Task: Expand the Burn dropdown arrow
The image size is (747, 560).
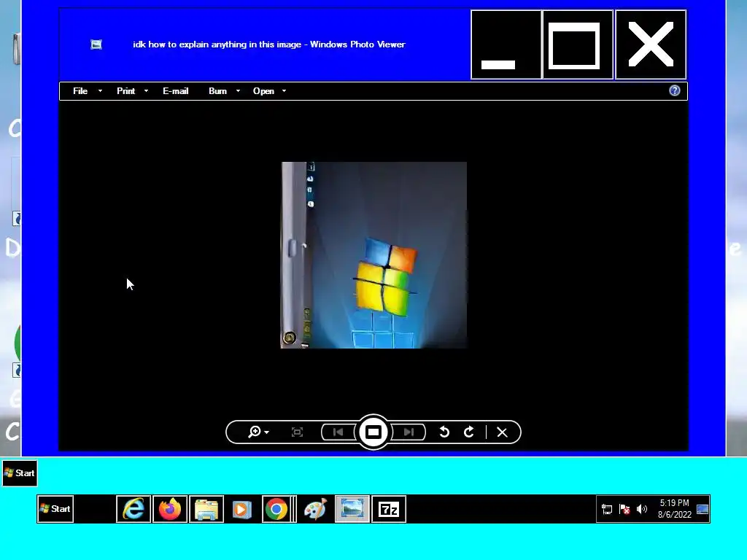Action: 238,91
